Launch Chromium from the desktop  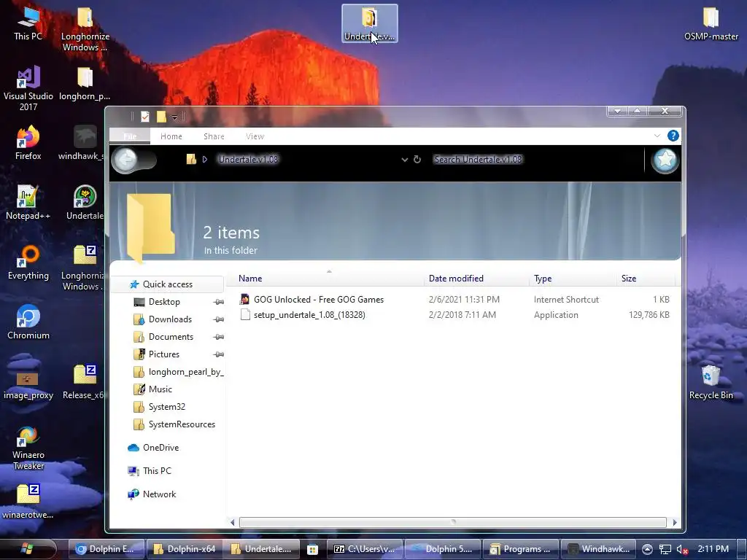pyautogui.click(x=28, y=322)
